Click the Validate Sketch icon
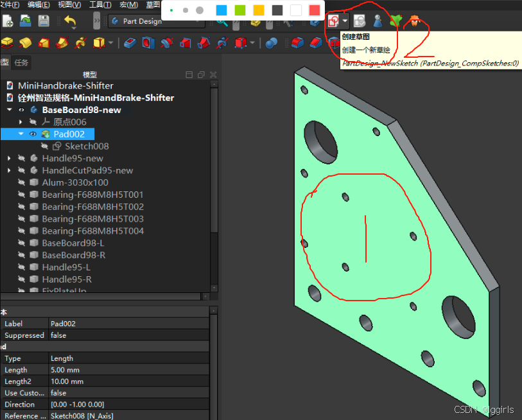 pos(359,21)
